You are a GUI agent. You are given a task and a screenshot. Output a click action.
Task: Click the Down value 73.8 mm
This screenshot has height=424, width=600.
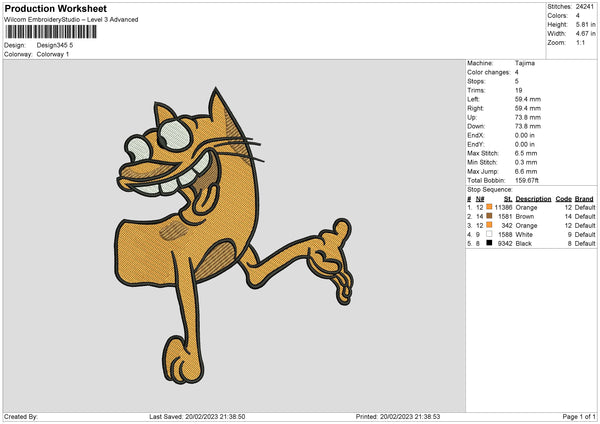(x=528, y=126)
